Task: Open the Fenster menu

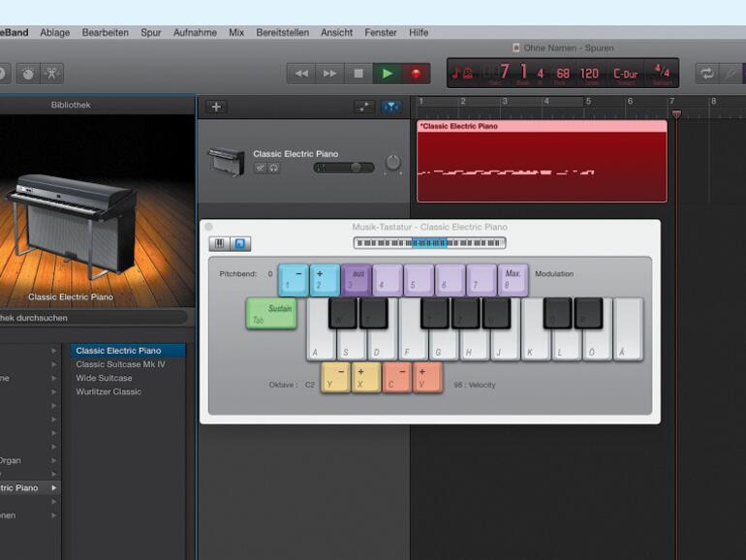Action: [381, 32]
